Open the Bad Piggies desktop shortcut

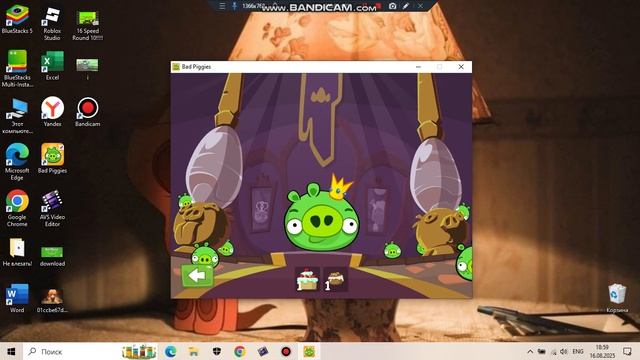coord(52,158)
